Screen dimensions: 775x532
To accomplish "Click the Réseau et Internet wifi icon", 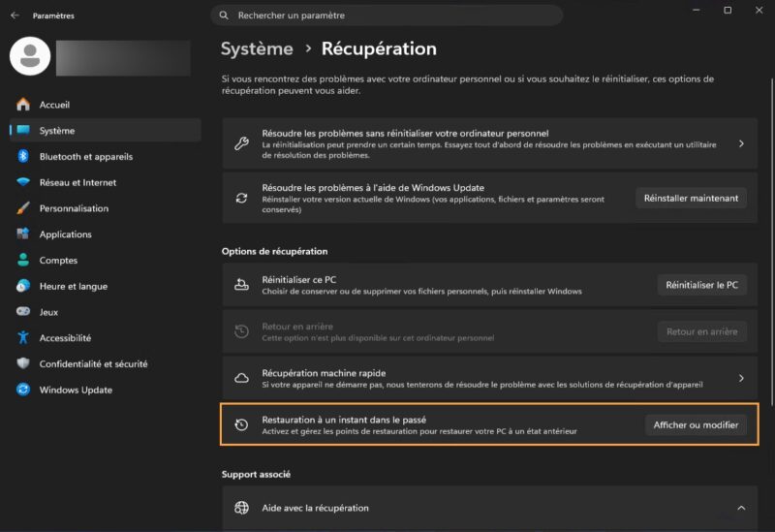I will pyautogui.click(x=23, y=182).
